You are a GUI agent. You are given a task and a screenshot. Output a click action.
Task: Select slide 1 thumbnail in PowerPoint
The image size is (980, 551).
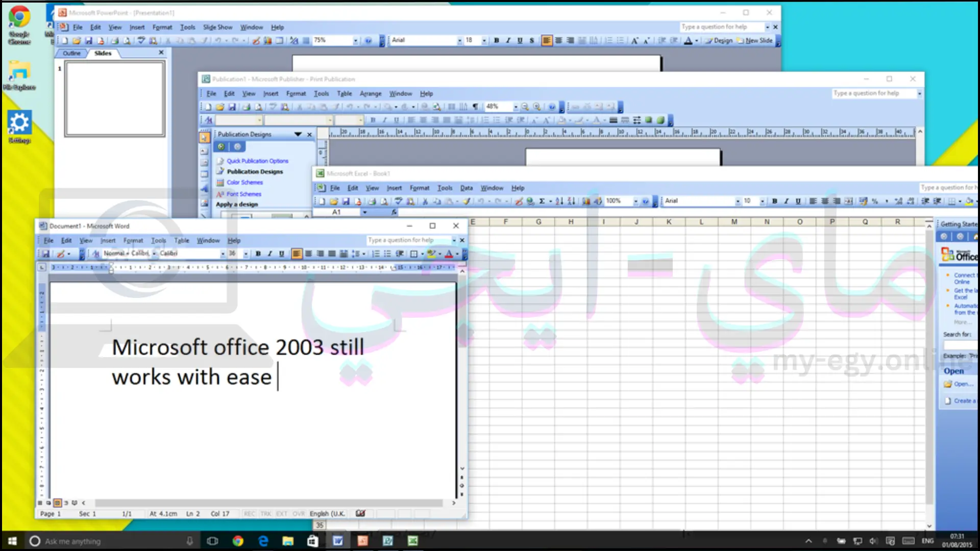[x=115, y=99]
